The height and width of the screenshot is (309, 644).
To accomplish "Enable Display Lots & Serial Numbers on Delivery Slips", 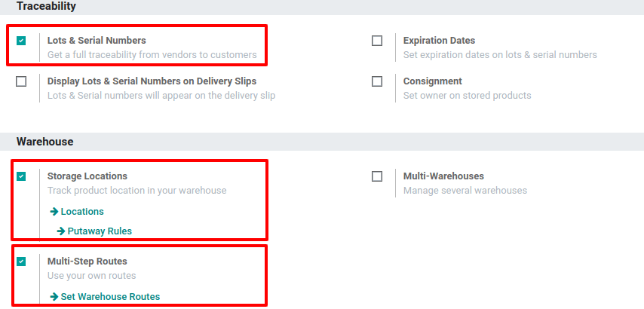I will tap(21, 81).
